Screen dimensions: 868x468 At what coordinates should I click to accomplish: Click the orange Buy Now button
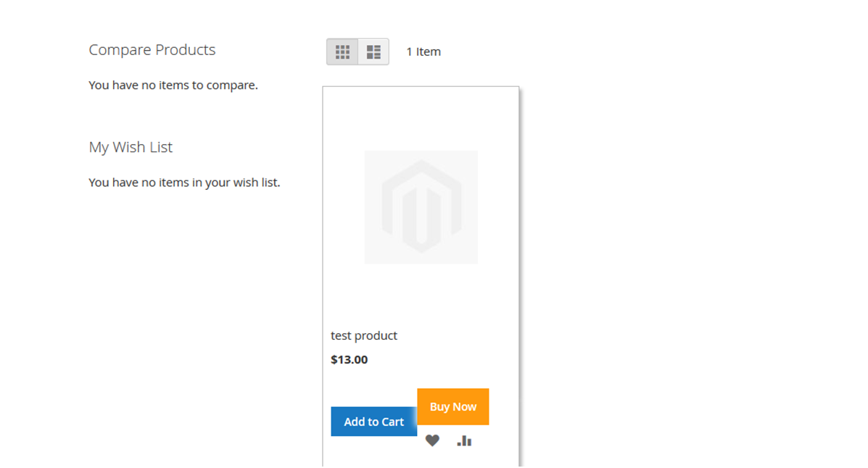(452, 406)
